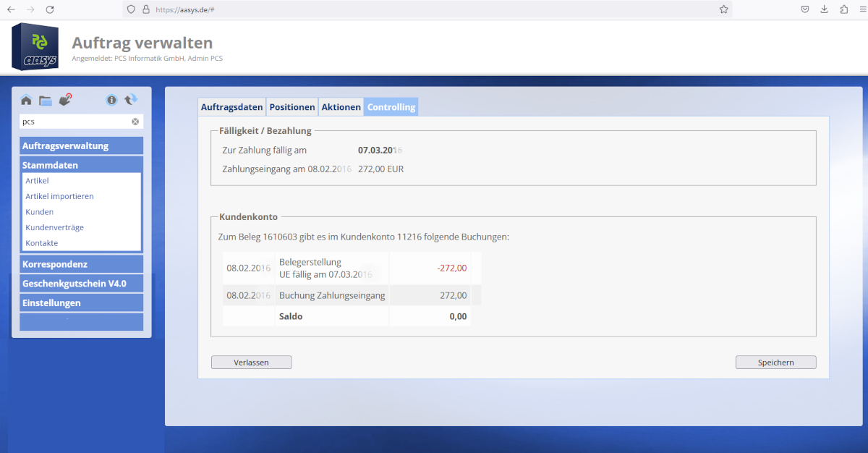Open Kundenverträge link
Image resolution: width=868 pixels, height=453 pixels.
[54, 227]
